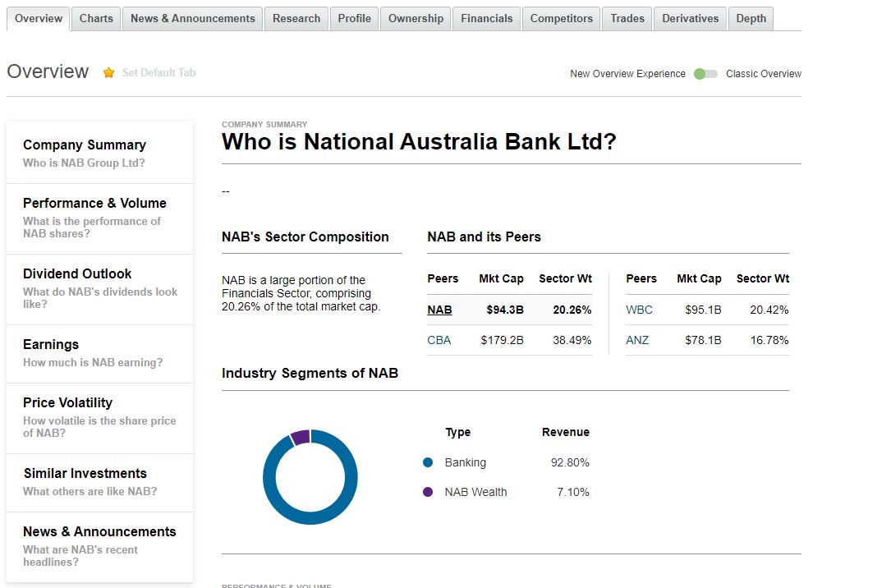Image resolution: width=891 pixels, height=588 pixels.
Task: Show the Depth tab
Action: click(751, 19)
